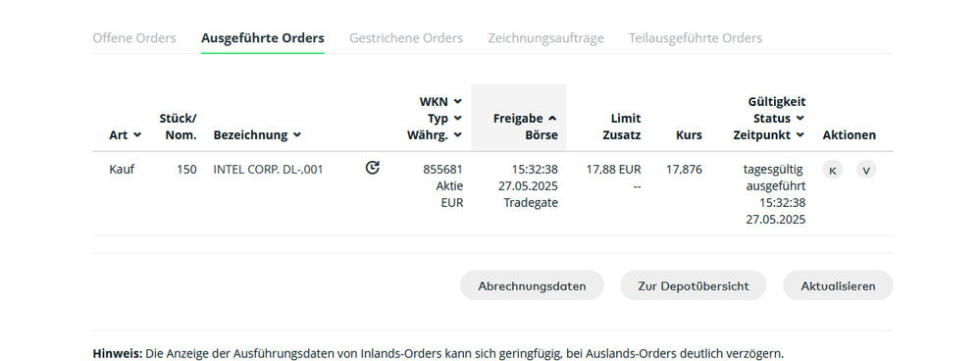Select Ausgeführte Orders tab
The height and width of the screenshot is (361, 980).
pos(263,38)
